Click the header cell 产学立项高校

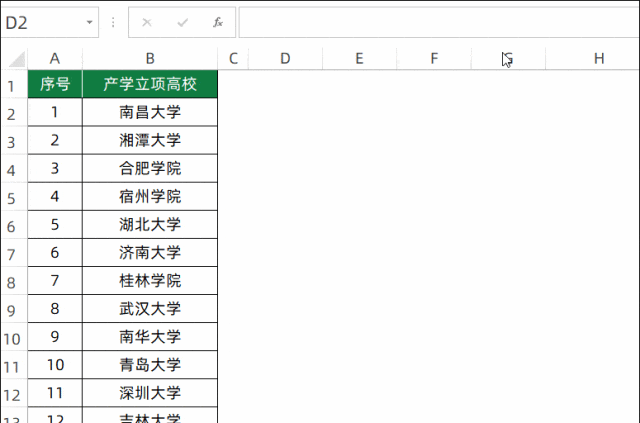(x=150, y=84)
